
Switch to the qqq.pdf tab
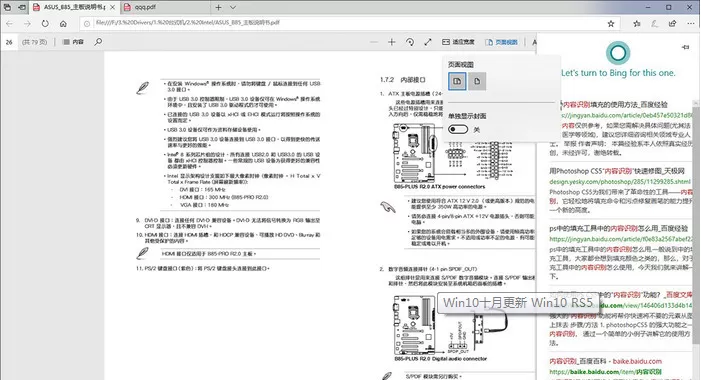(145, 7)
